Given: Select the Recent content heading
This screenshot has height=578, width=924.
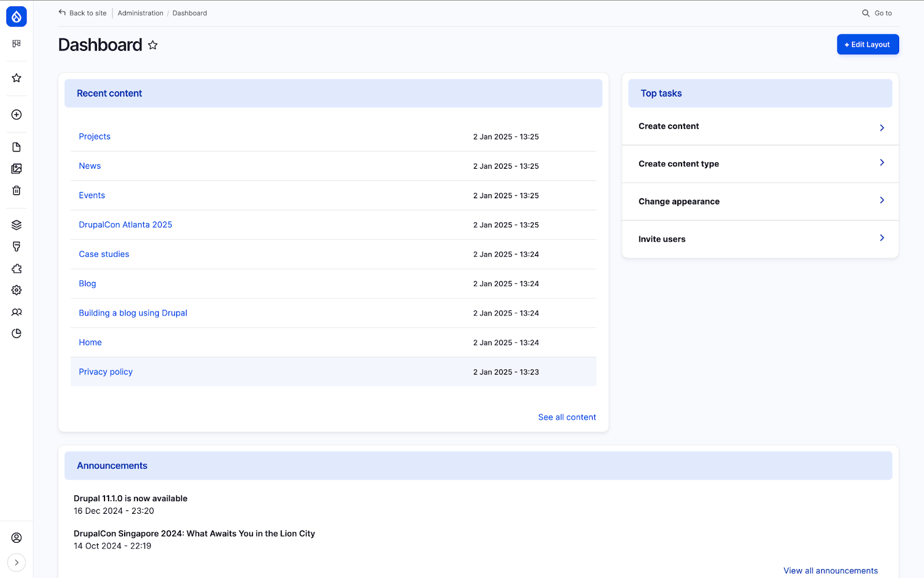Looking at the screenshot, I should (109, 93).
